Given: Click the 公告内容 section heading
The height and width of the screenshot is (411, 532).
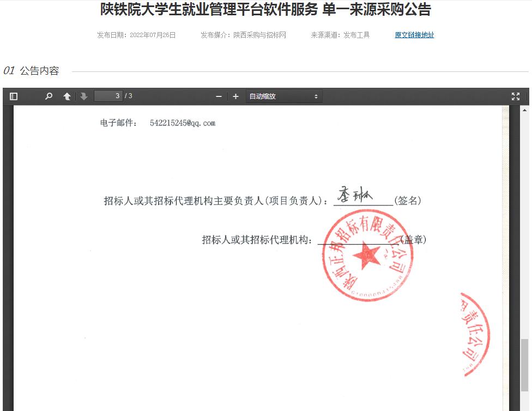Looking at the screenshot, I should [39, 71].
